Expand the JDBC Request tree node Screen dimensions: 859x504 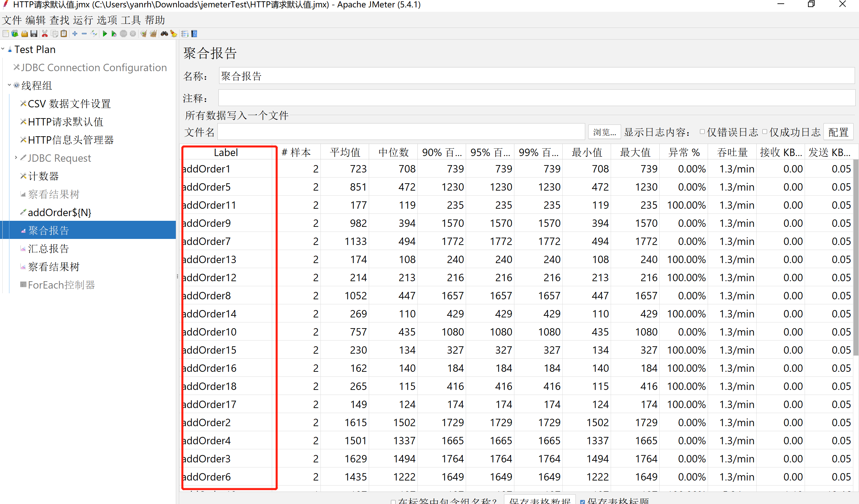click(x=16, y=158)
